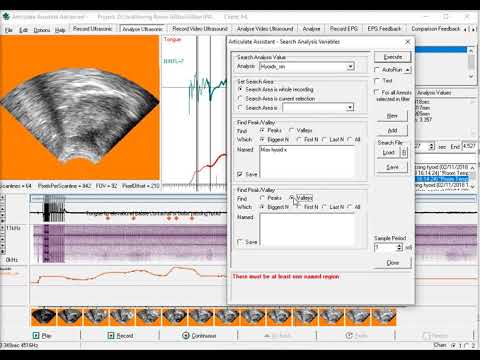Open the Edit menu

pyautogui.click(x=23, y=30)
